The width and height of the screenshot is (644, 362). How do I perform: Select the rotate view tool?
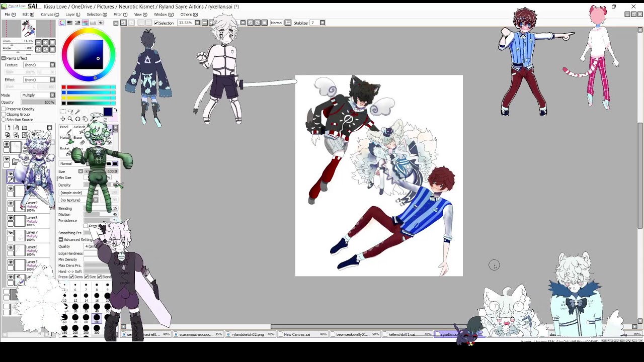[x=78, y=119]
